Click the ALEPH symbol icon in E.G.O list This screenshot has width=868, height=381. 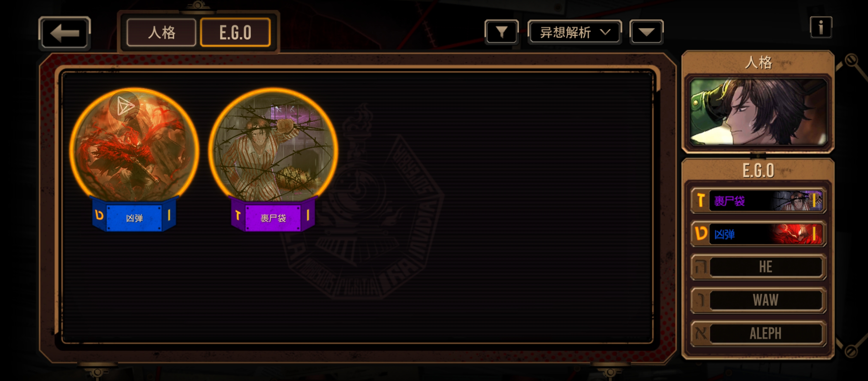click(x=700, y=333)
